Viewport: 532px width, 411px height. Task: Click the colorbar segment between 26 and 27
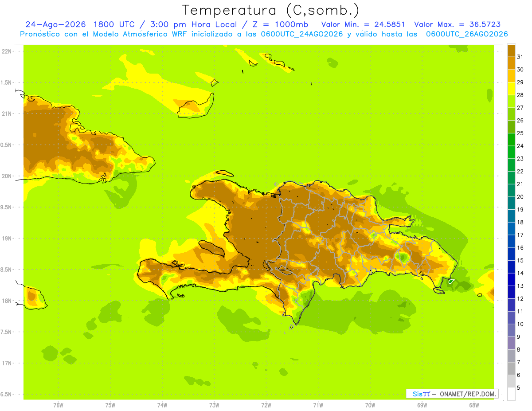coord(511,114)
